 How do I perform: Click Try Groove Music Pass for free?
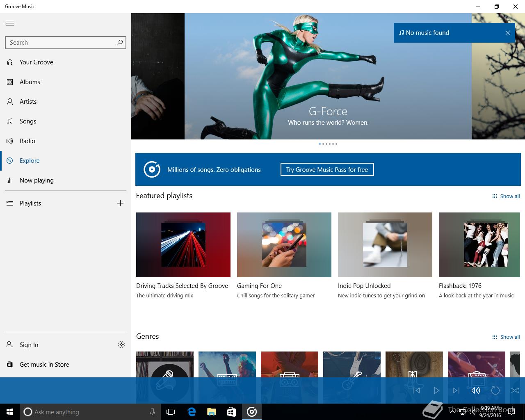coord(327,170)
